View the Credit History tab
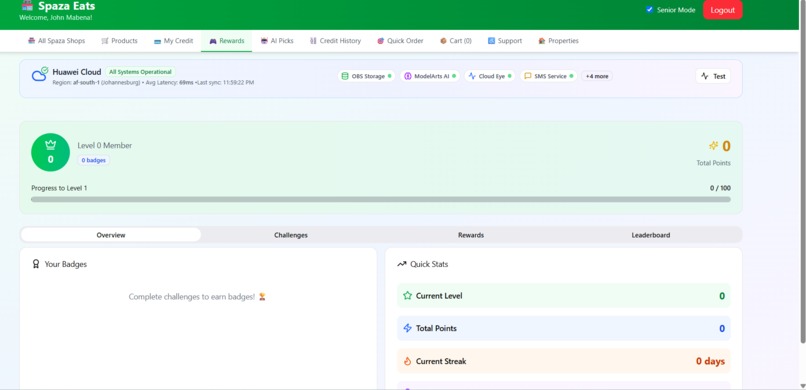806x390 pixels. point(335,41)
